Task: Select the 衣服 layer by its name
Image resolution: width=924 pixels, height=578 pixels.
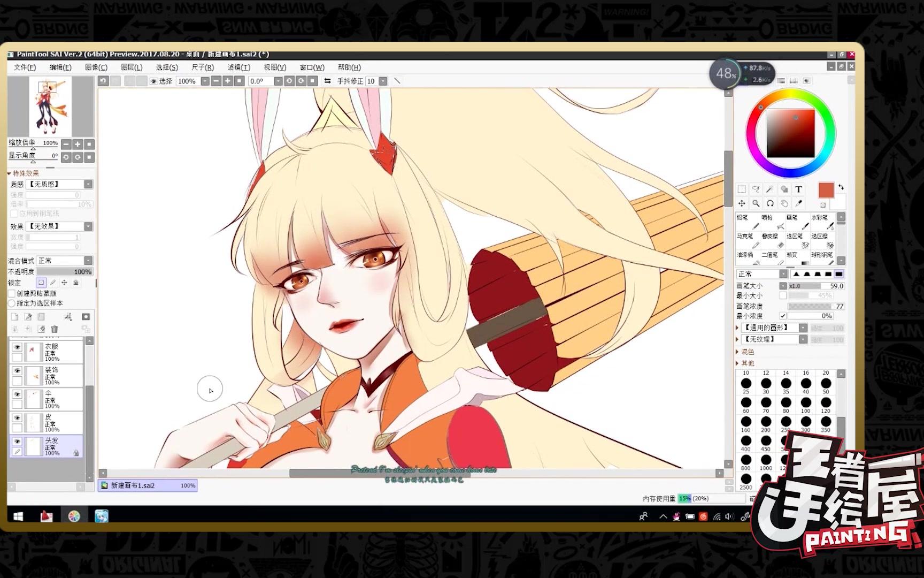Action: pyautogui.click(x=51, y=346)
